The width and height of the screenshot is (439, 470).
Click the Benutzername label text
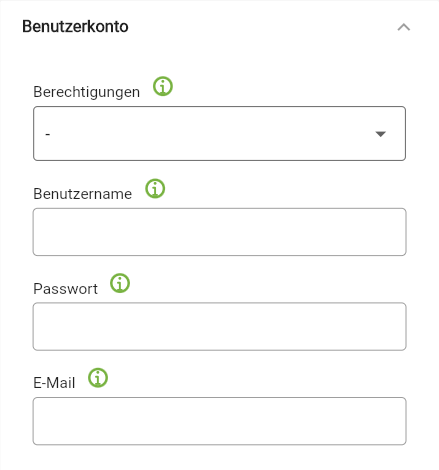tap(83, 194)
